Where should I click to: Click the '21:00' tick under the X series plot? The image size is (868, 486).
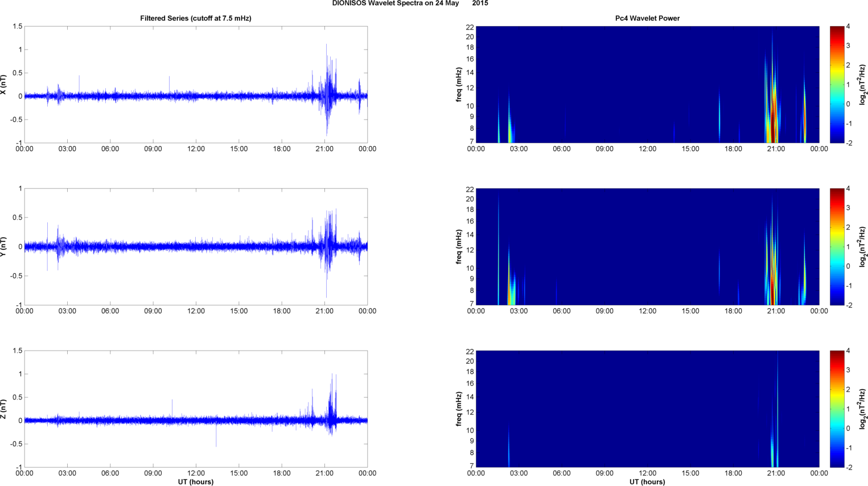324,149
